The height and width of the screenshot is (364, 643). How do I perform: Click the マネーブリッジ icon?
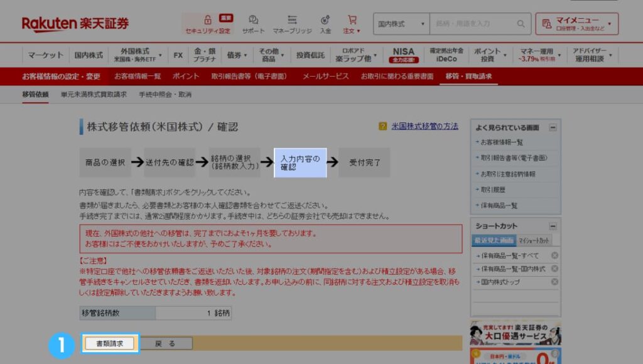pos(292,19)
